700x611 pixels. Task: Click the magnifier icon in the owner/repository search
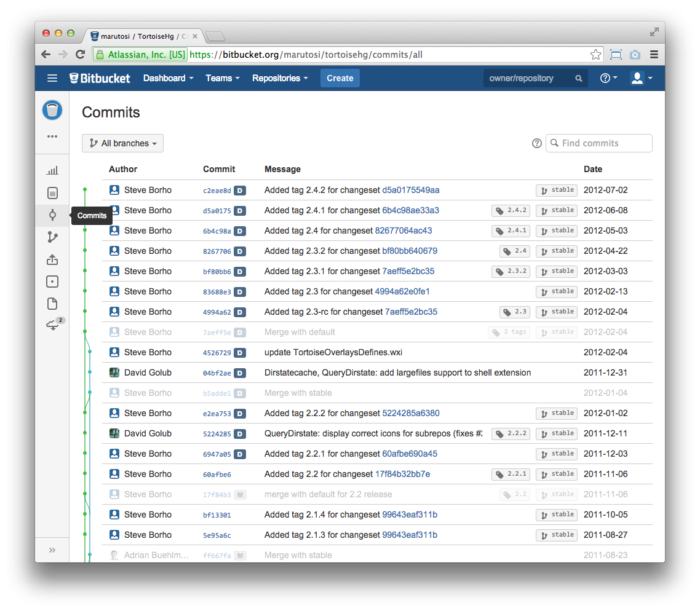(579, 79)
